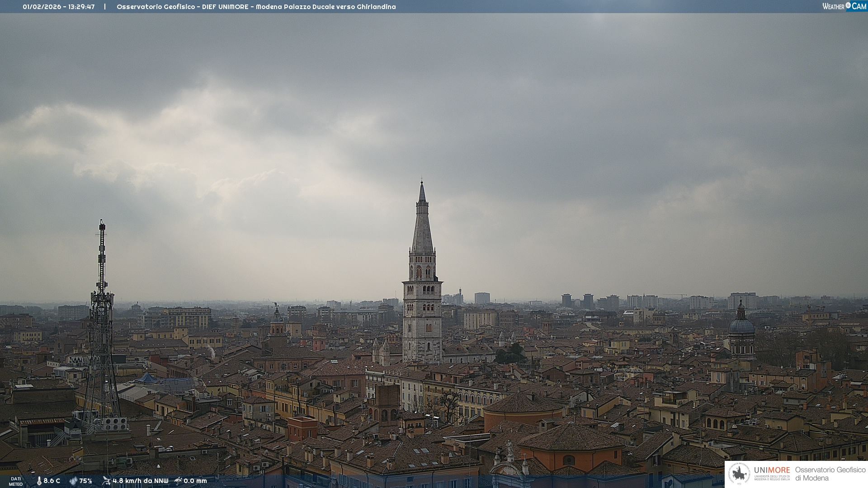868x488 pixels.
Task: Click the wind anemometer icon
Action: click(x=106, y=481)
